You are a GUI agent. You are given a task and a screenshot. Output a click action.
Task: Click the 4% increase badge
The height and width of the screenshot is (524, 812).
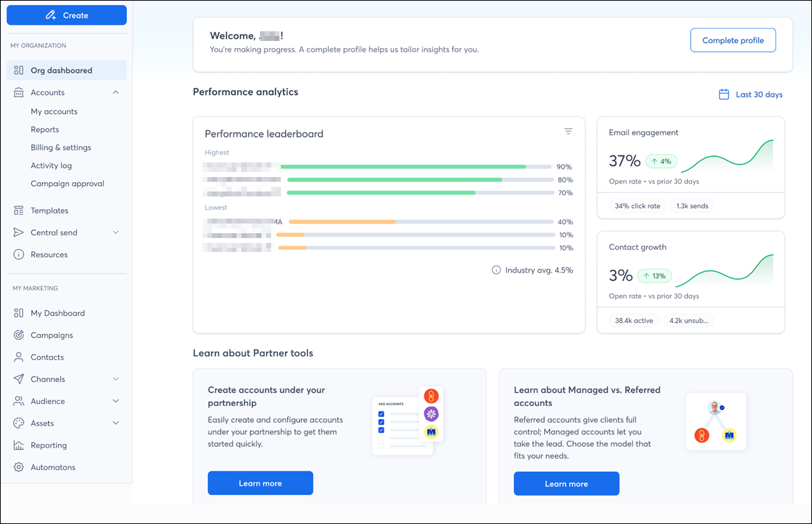pyautogui.click(x=662, y=161)
